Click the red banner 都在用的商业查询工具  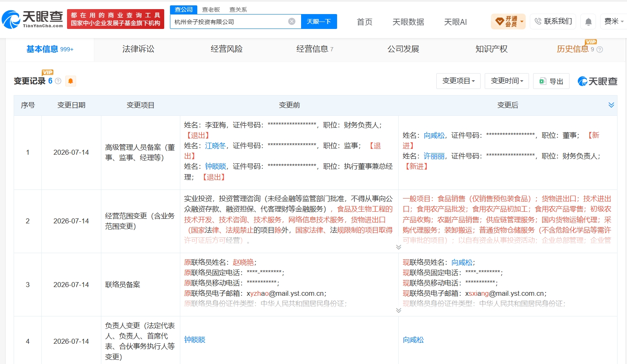pyautogui.click(x=115, y=19)
